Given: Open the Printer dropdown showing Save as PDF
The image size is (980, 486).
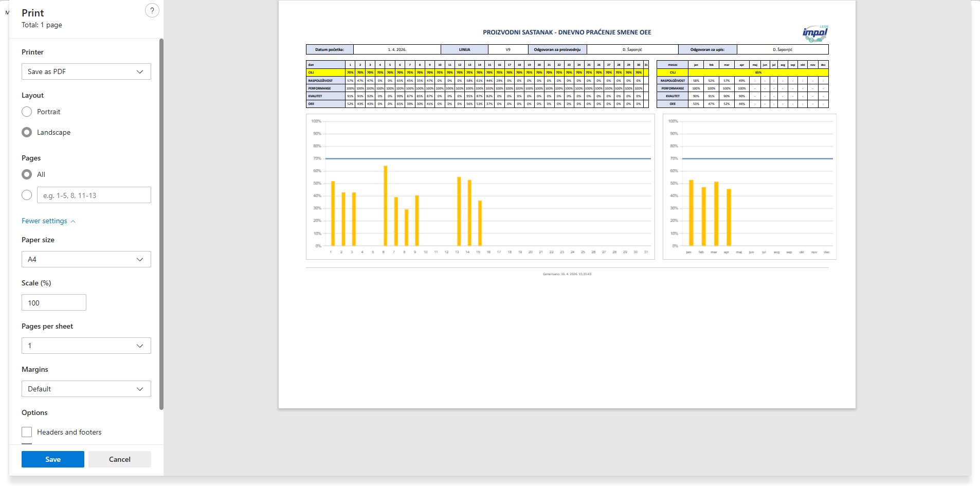Looking at the screenshot, I should point(86,71).
